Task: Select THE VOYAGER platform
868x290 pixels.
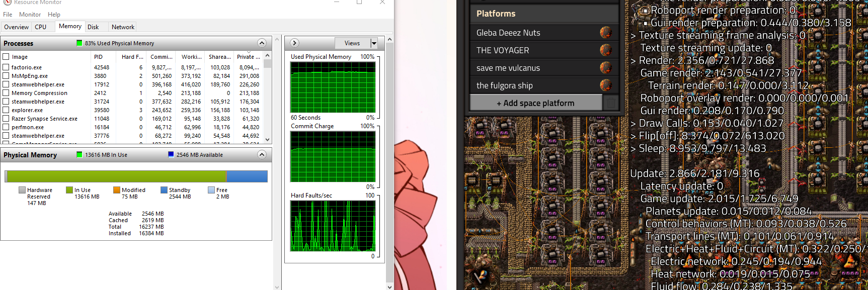Action: (543, 50)
